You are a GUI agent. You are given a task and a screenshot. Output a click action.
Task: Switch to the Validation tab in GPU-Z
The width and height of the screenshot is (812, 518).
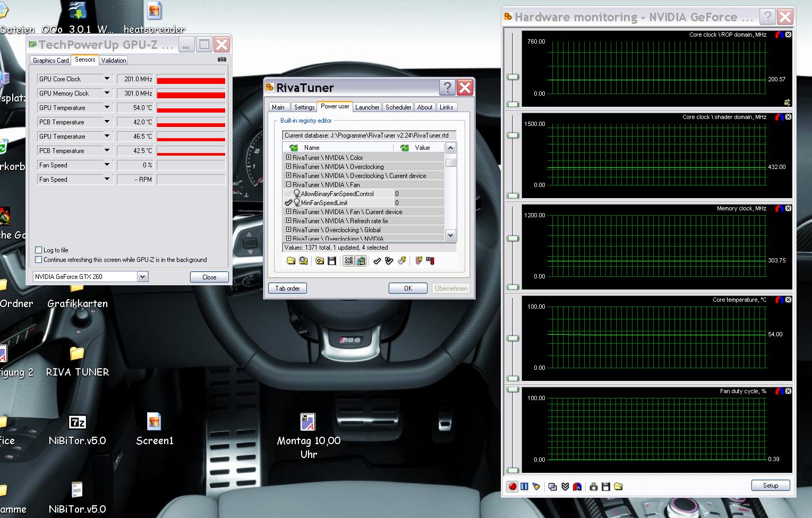[x=114, y=60]
